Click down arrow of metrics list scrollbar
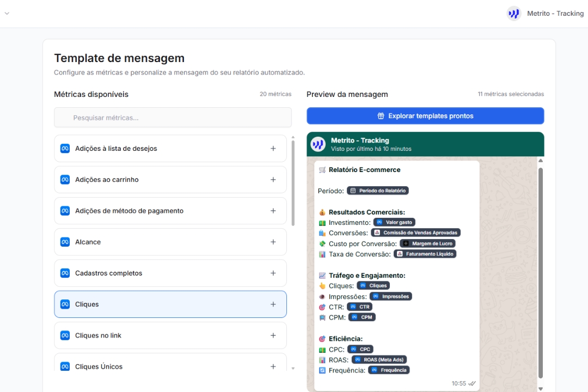Viewport: 588px width, 392px height. (x=293, y=369)
